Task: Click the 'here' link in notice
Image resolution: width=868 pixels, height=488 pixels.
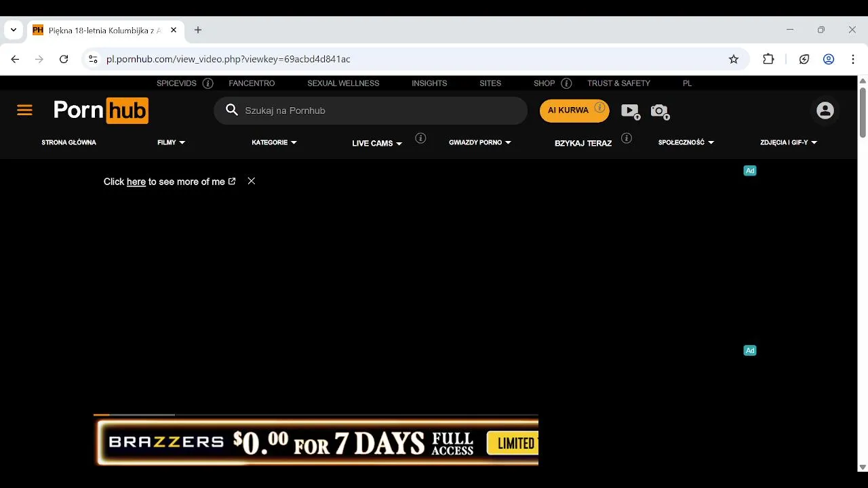Action: click(x=136, y=182)
